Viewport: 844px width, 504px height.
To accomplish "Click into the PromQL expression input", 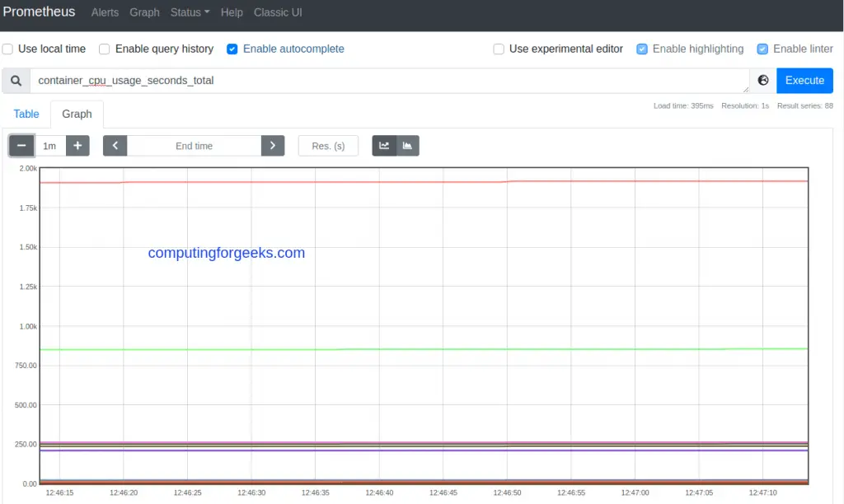I will (x=389, y=81).
